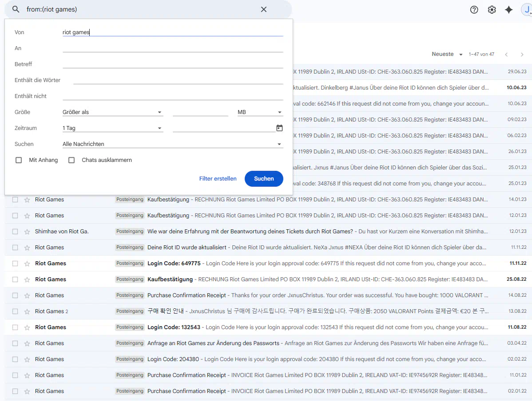Go to the previous results page arrow
532x401 pixels.
tap(506, 54)
